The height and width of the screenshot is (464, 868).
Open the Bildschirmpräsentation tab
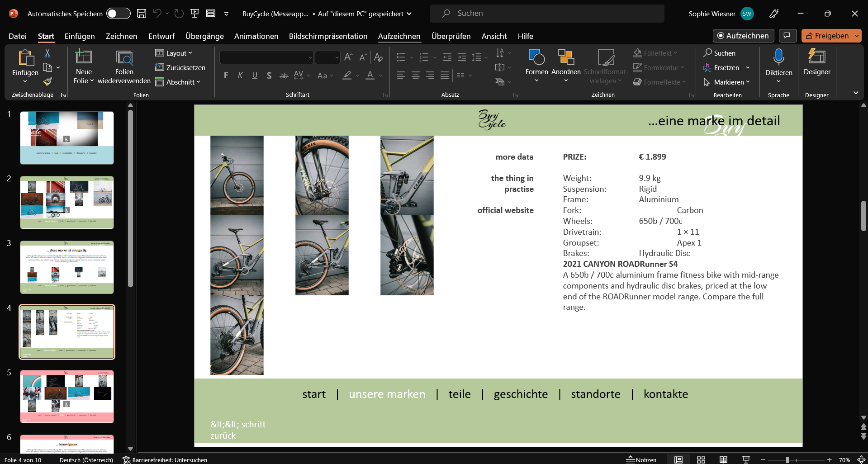pos(328,36)
